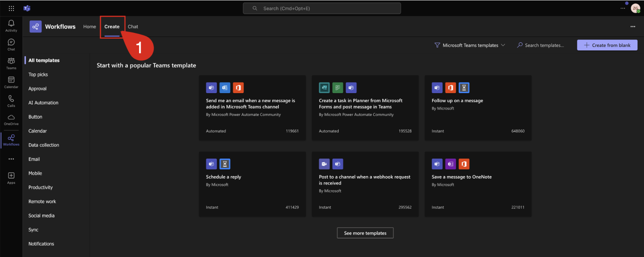This screenshot has height=257, width=644.
Task: Open the Activity bell icon
Action: (11, 25)
